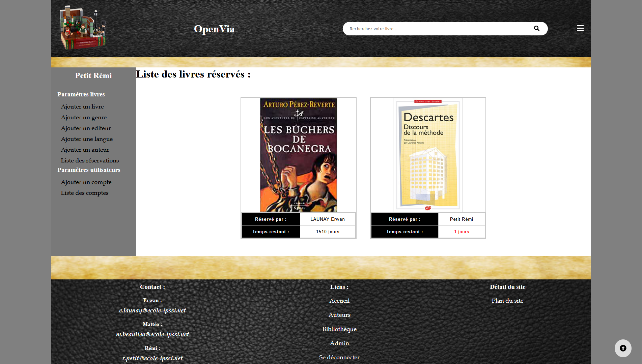Image resolution: width=642 pixels, height=364 pixels.
Task: Click the scroll-to-top arrow button
Action: (x=623, y=348)
